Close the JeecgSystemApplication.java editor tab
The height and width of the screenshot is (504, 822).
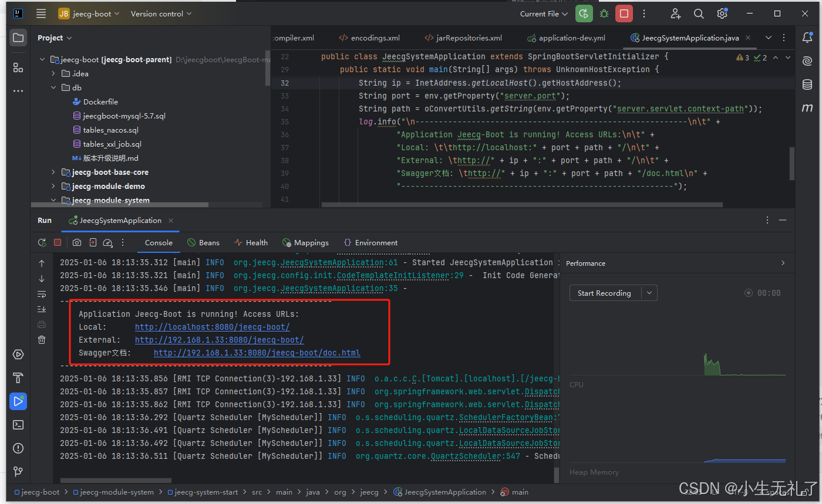(x=748, y=38)
